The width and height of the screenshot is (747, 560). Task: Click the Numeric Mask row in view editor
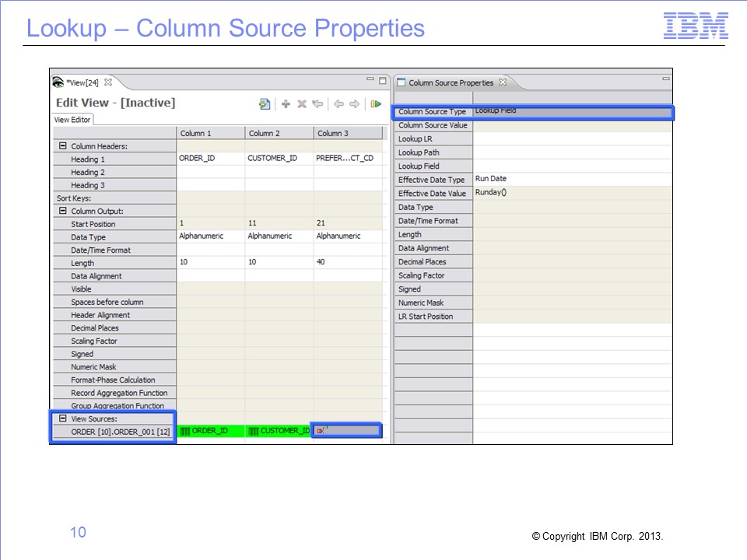coord(114,367)
